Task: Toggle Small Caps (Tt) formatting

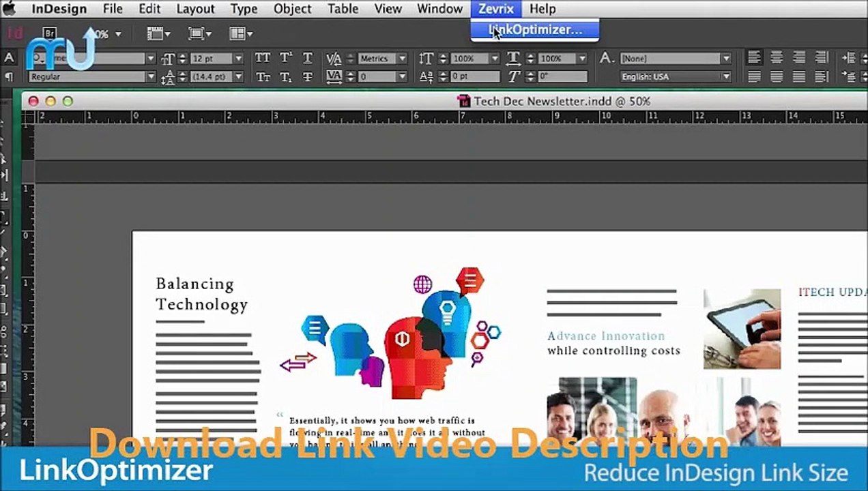Action: (x=263, y=76)
